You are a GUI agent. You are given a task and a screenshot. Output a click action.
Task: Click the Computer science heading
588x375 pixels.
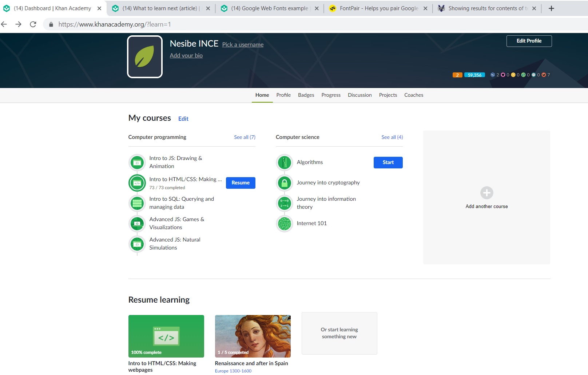coord(298,137)
